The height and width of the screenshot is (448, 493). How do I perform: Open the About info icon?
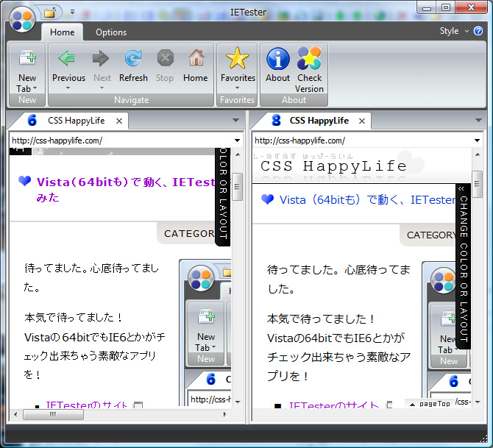[277, 60]
